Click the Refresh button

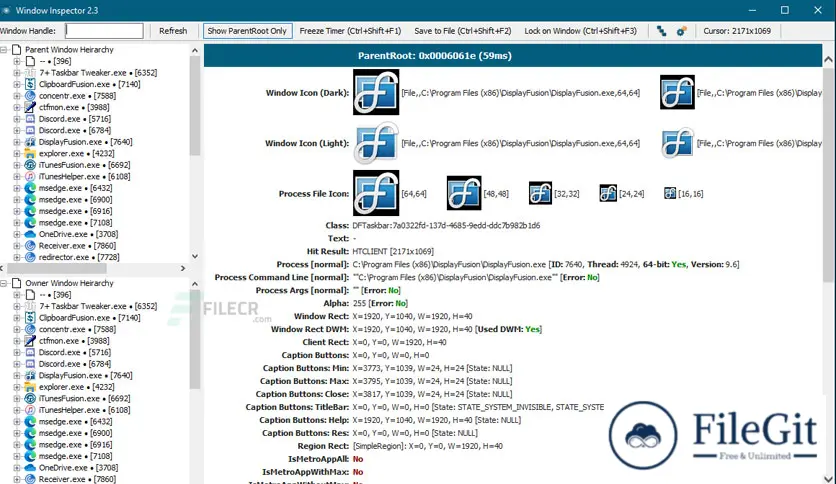pos(173,31)
